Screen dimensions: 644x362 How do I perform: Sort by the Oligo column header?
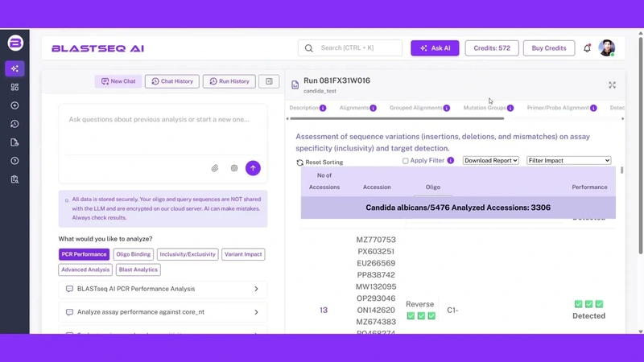tap(432, 187)
